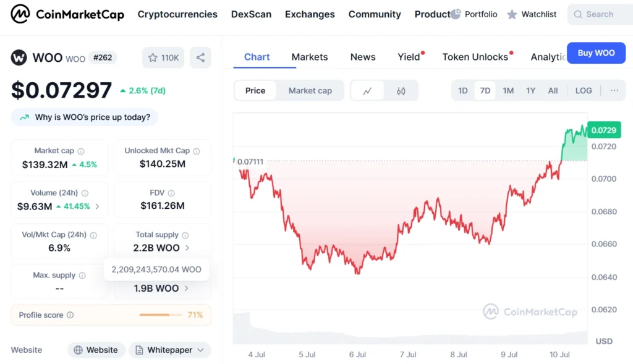Screen dimensions: 633x364
Task: Select the 1M chart timeframe
Action: [x=508, y=90]
